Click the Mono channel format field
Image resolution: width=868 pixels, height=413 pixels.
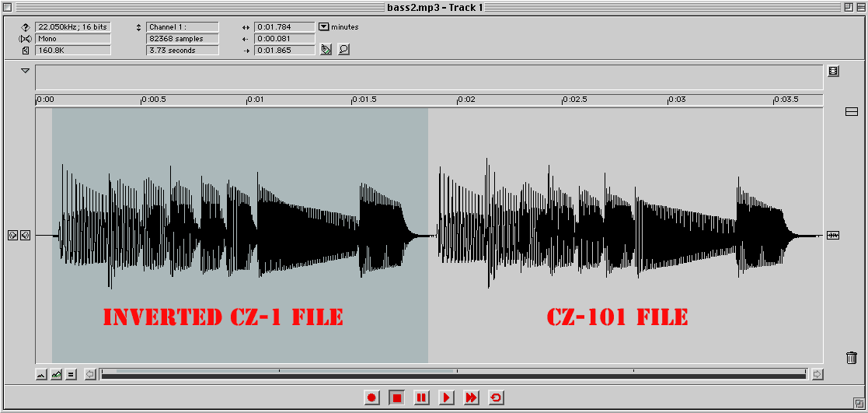tap(73, 39)
